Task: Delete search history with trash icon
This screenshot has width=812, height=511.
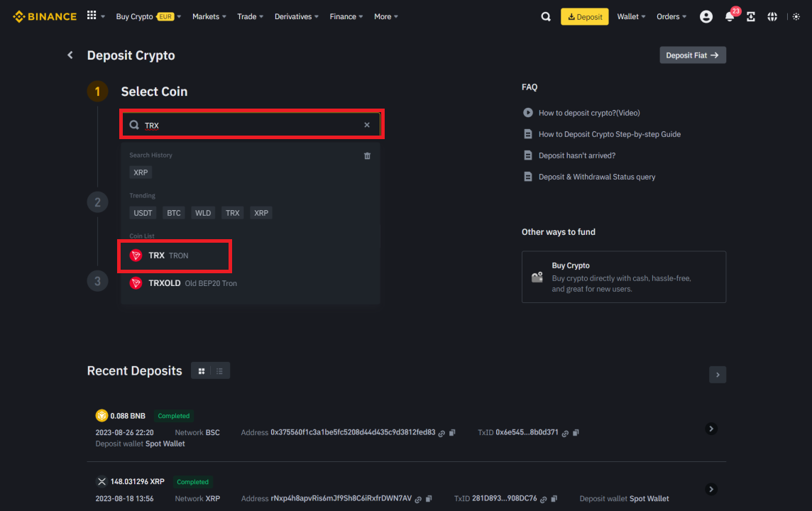Action: coord(367,156)
